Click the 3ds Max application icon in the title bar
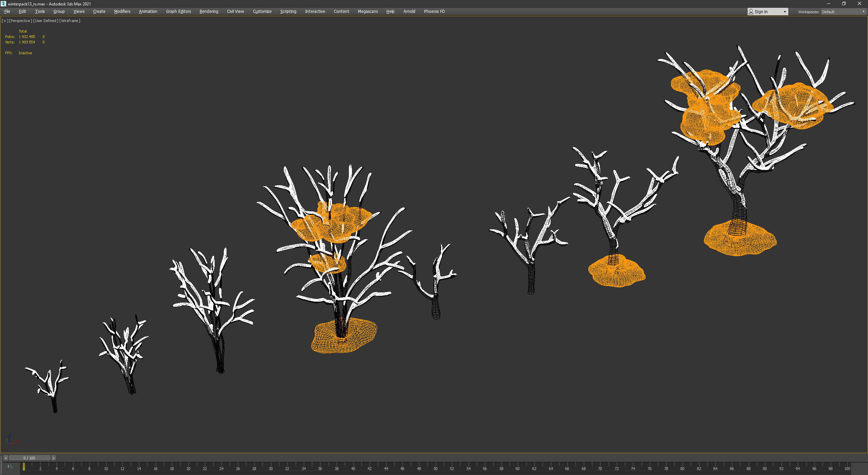 coord(3,4)
